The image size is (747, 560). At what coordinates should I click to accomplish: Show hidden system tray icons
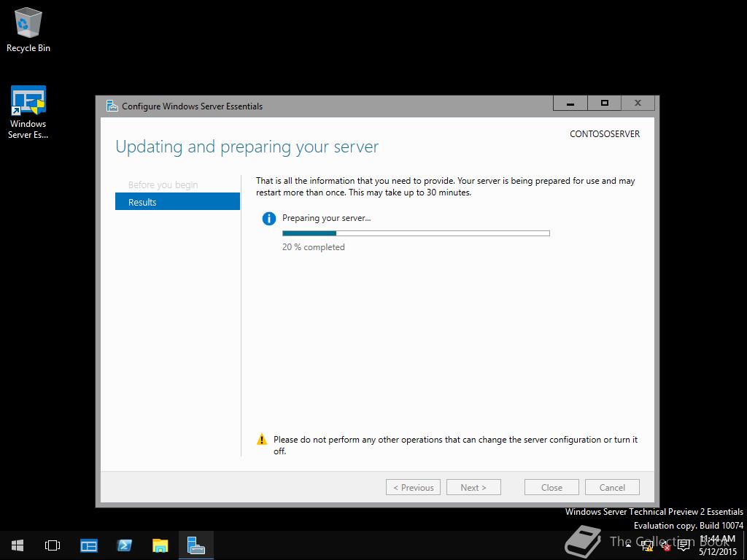pyautogui.click(x=628, y=545)
